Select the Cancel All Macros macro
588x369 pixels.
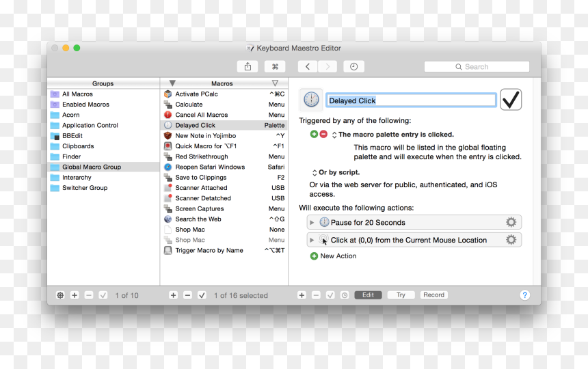(224, 115)
